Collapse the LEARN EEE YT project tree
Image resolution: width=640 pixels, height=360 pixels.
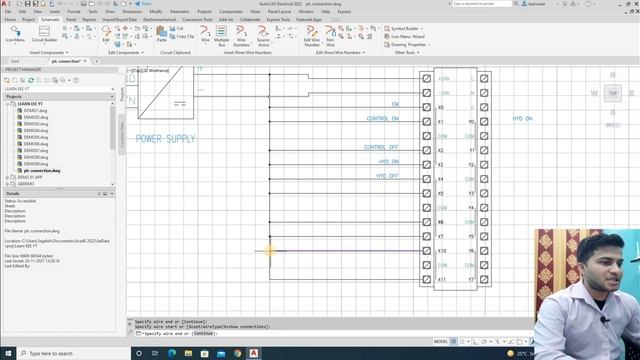(7, 104)
